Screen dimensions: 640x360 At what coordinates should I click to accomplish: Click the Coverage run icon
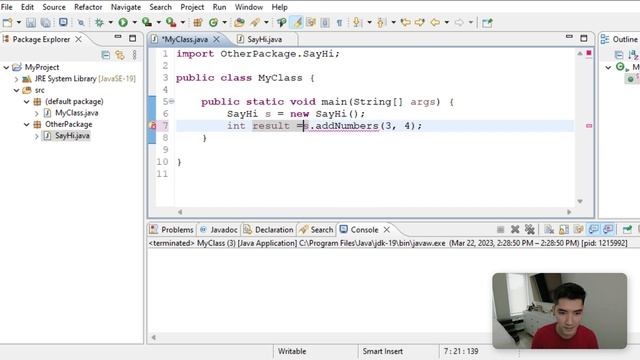(147, 22)
